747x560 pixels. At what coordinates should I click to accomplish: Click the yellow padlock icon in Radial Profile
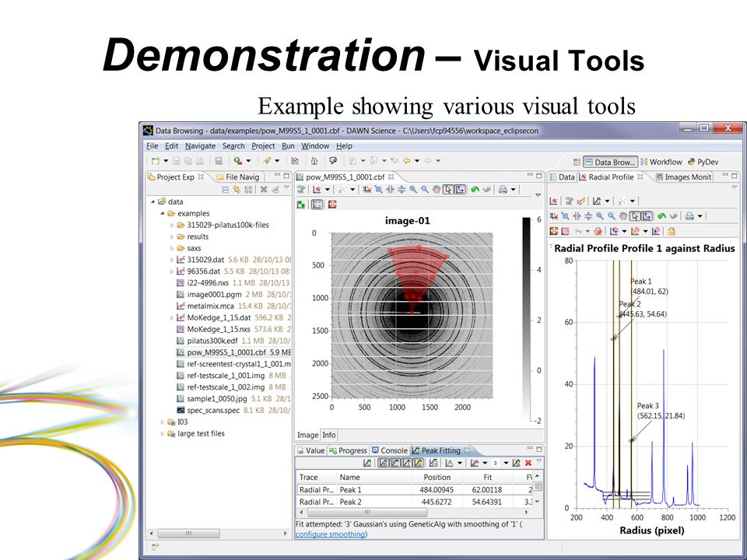coord(672,232)
